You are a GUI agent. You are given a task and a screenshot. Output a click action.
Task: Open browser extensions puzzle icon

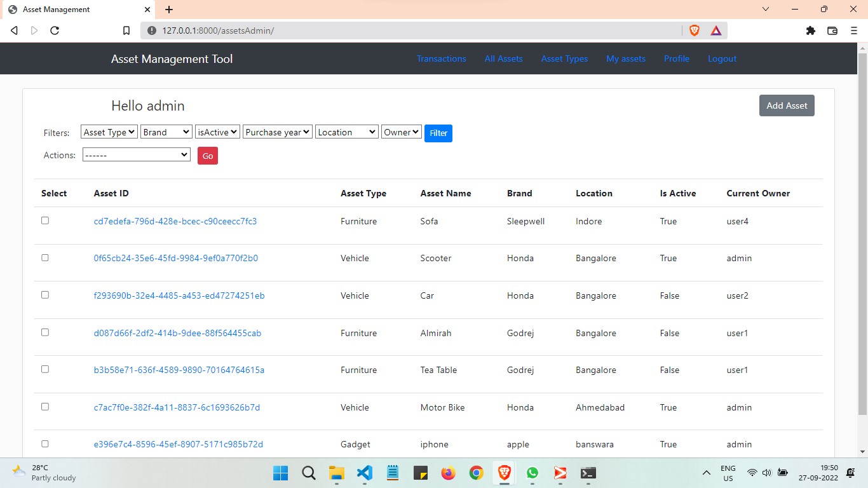click(811, 30)
